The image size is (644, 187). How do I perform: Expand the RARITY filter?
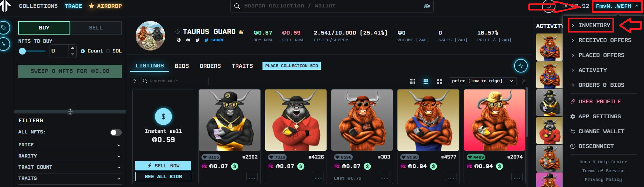(70, 156)
